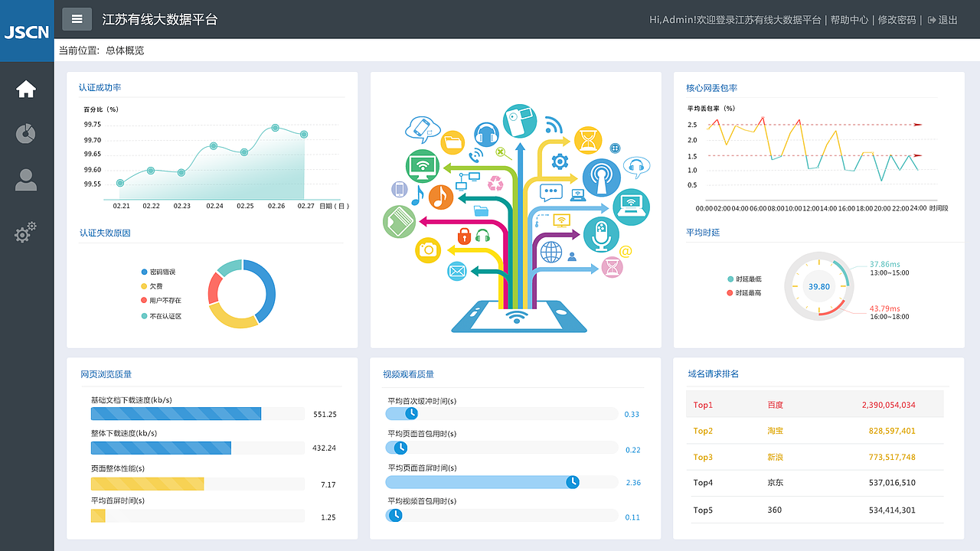The width and height of the screenshot is (980, 551).
Task: Select 密码错误 legend item
Action: (x=158, y=272)
